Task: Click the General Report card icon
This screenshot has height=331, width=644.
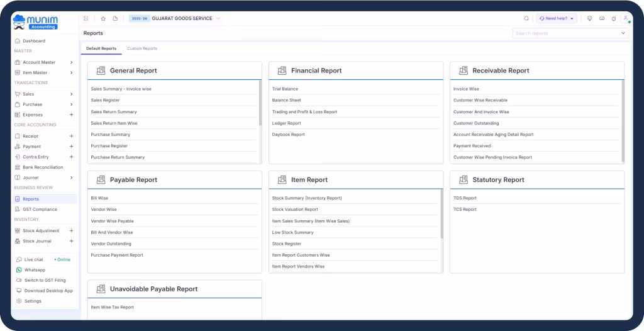Action: point(101,70)
